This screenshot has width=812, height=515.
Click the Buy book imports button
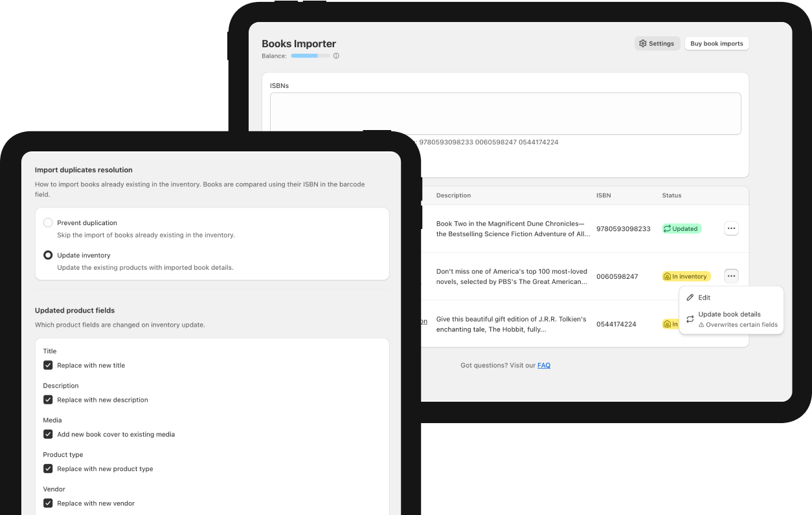[x=717, y=43]
